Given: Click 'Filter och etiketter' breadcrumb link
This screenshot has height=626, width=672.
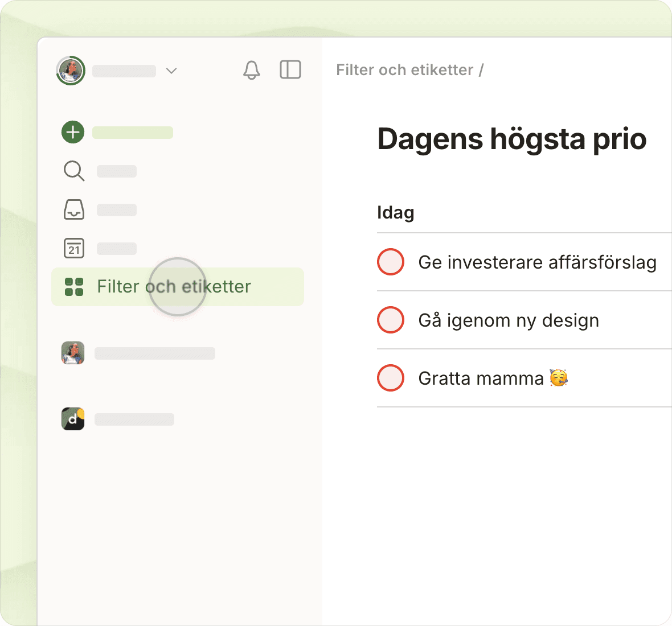Looking at the screenshot, I should coord(404,70).
